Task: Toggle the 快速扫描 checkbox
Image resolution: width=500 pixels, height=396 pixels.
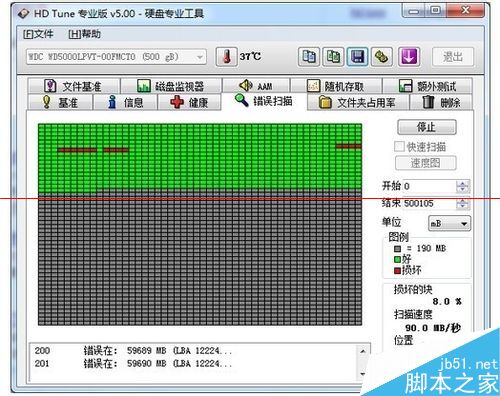Action: tap(399, 146)
